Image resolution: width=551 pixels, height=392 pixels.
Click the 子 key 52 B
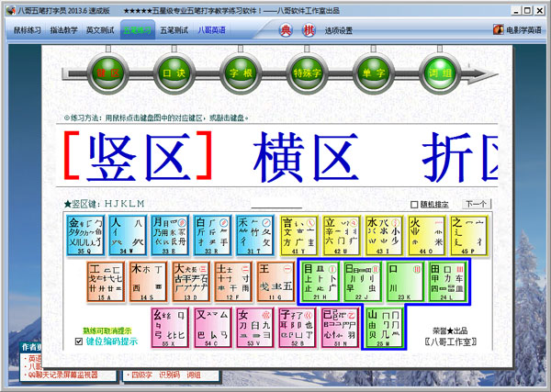coord(298,328)
